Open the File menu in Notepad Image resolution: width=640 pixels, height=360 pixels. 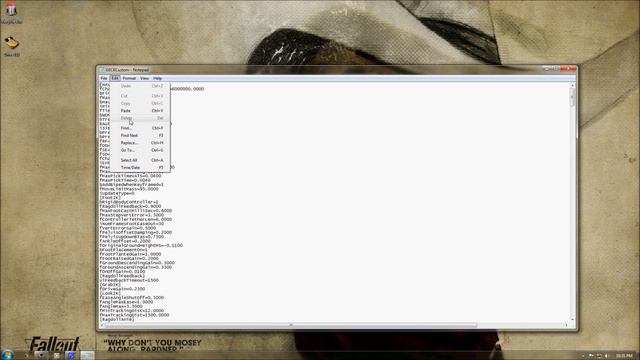[104, 78]
